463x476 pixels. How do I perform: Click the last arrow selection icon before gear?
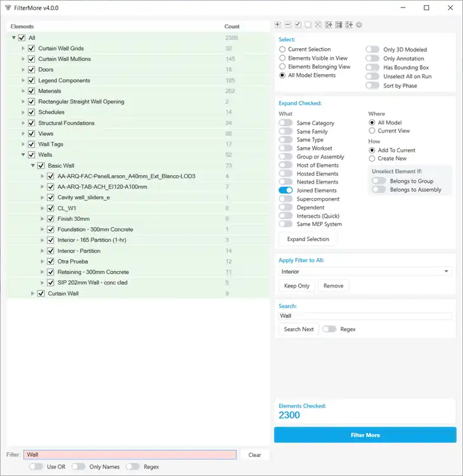349,25
